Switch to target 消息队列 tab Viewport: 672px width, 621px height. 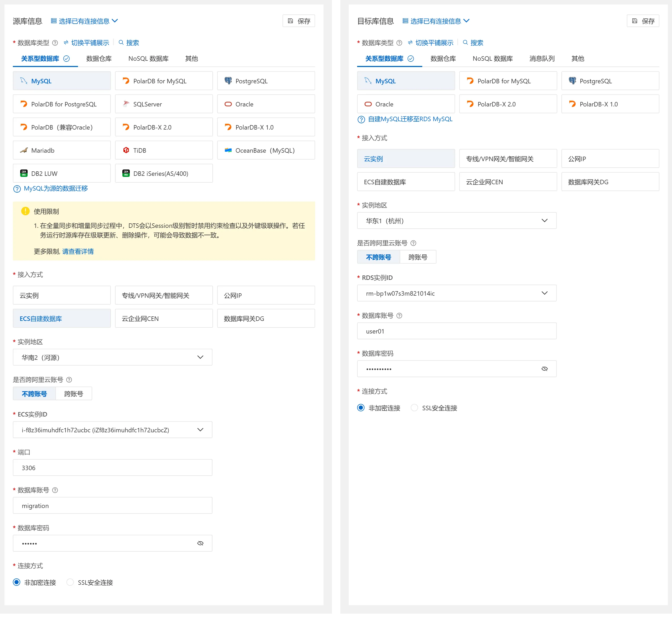point(542,58)
